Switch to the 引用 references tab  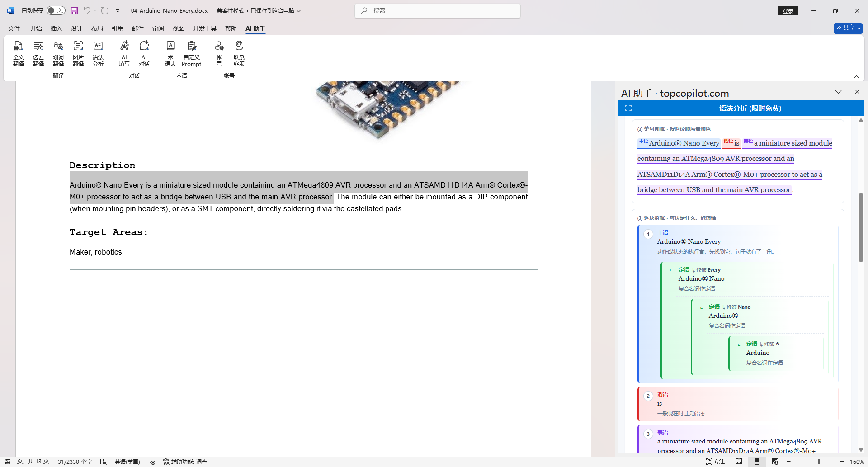pyautogui.click(x=118, y=28)
